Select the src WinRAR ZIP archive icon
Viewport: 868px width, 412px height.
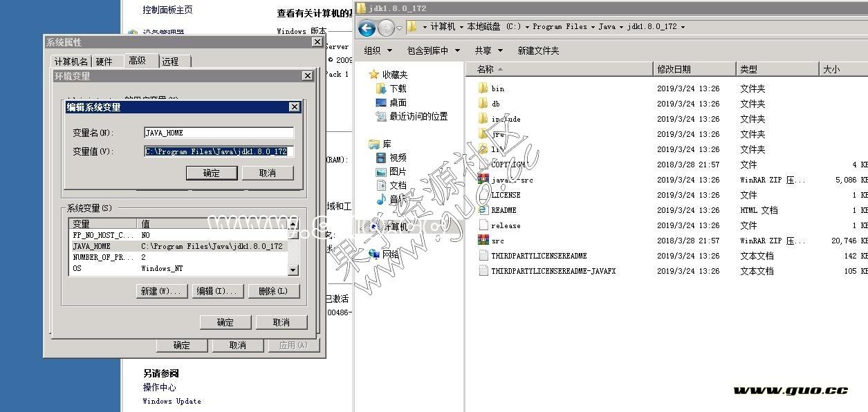click(483, 241)
